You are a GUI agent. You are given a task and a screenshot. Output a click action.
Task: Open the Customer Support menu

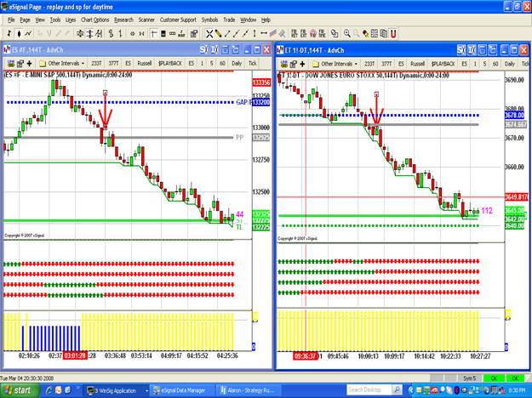[x=179, y=19]
